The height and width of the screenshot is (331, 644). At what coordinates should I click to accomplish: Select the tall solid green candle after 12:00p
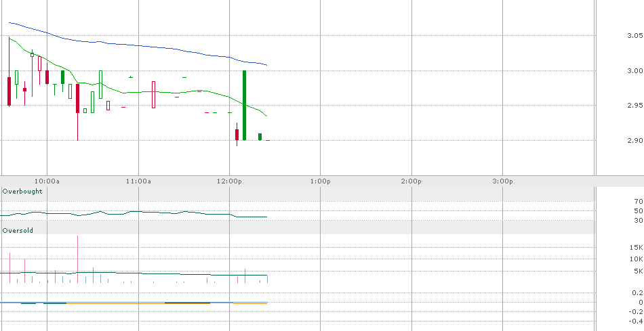tap(244, 106)
